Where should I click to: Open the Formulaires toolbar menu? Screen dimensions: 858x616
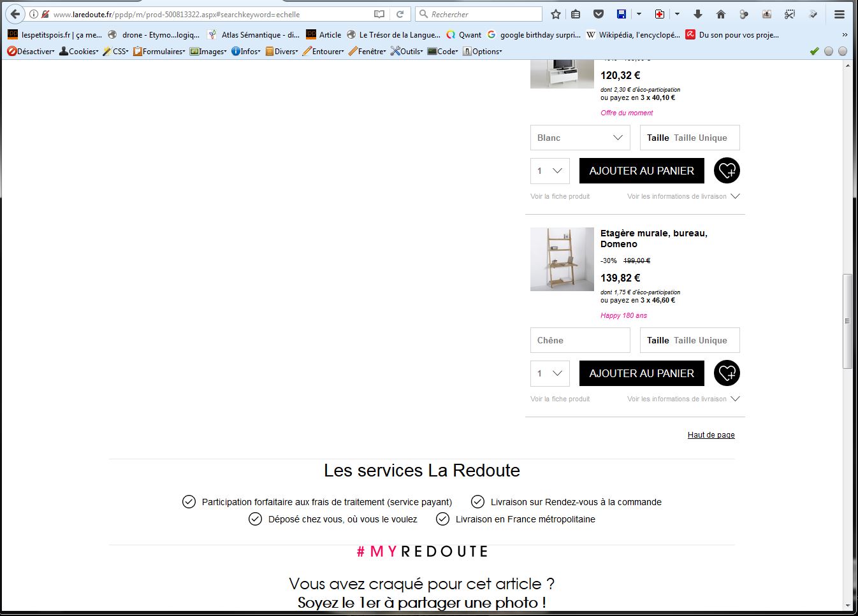[x=159, y=51]
